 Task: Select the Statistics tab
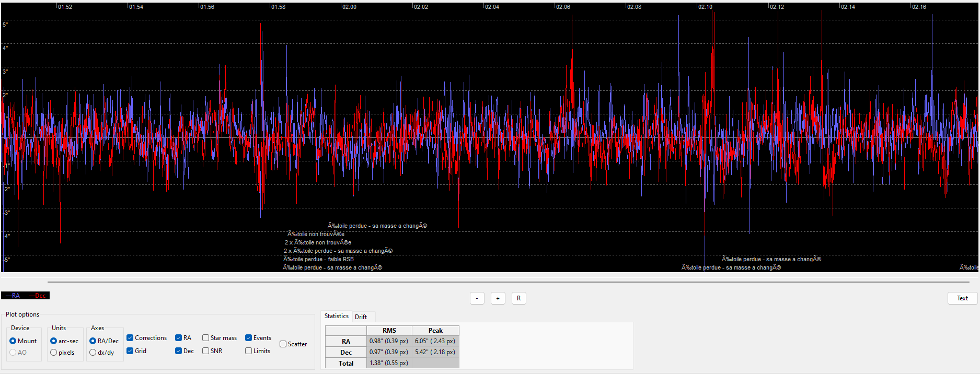[336, 316]
